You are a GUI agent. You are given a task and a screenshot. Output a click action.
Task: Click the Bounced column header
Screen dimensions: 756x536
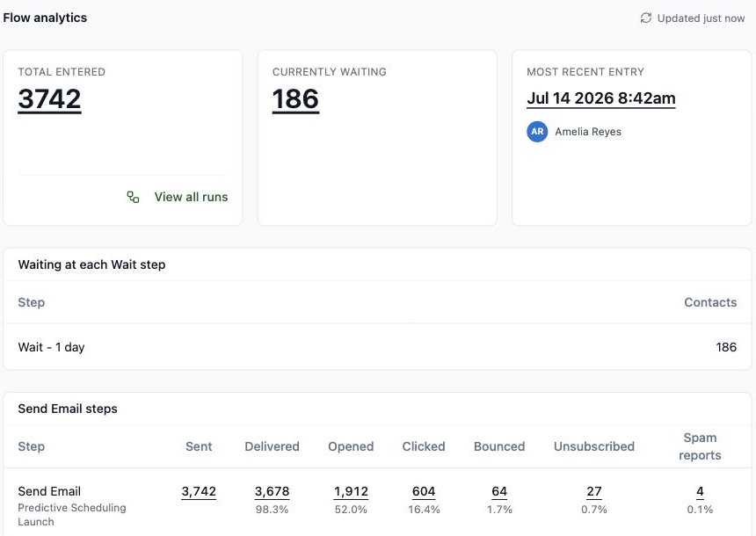[499, 446]
